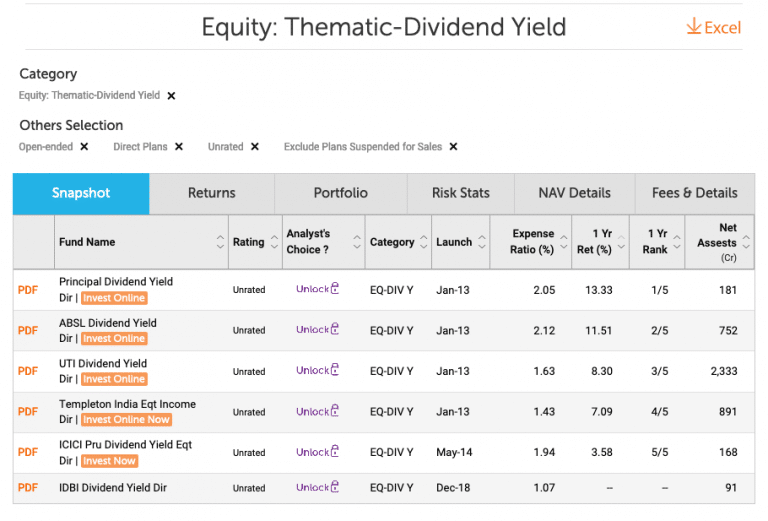768x521 pixels.
Task: Remove the Unrated filter
Action: pyautogui.click(x=255, y=146)
